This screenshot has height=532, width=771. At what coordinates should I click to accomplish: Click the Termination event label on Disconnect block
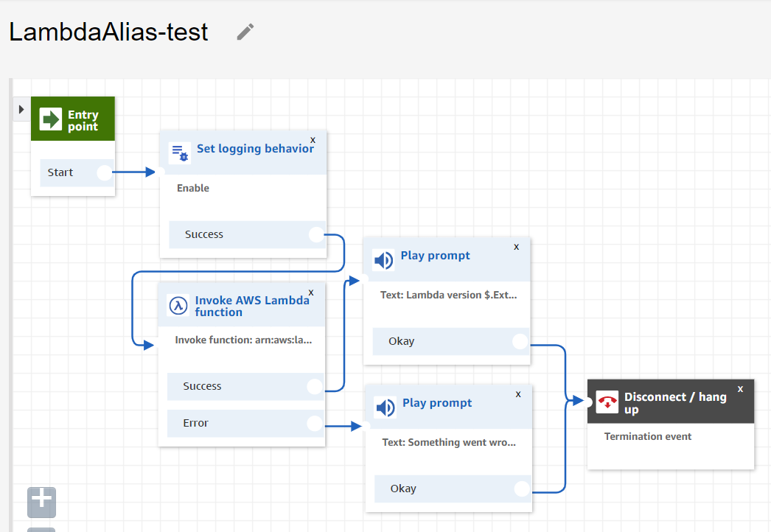tap(648, 435)
